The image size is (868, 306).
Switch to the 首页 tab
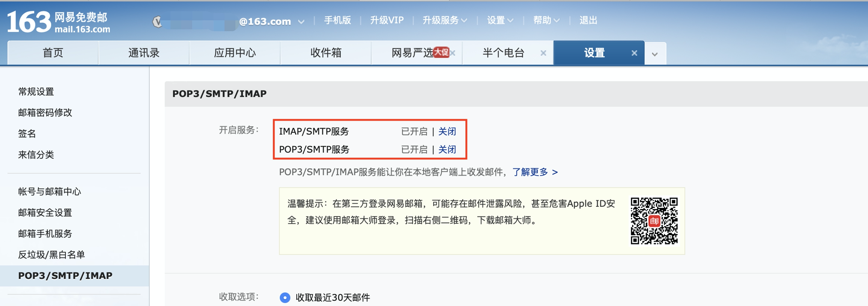(x=53, y=53)
